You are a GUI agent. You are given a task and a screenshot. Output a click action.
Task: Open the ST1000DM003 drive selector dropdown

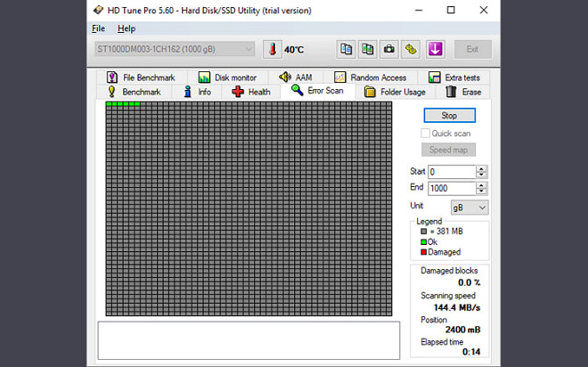(175, 49)
